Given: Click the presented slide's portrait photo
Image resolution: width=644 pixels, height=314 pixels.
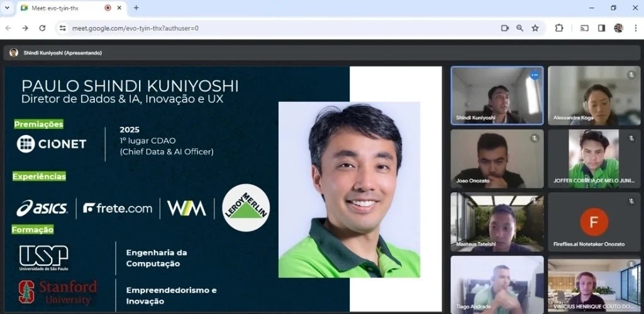Looking at the screenshot, I should 349,190.
